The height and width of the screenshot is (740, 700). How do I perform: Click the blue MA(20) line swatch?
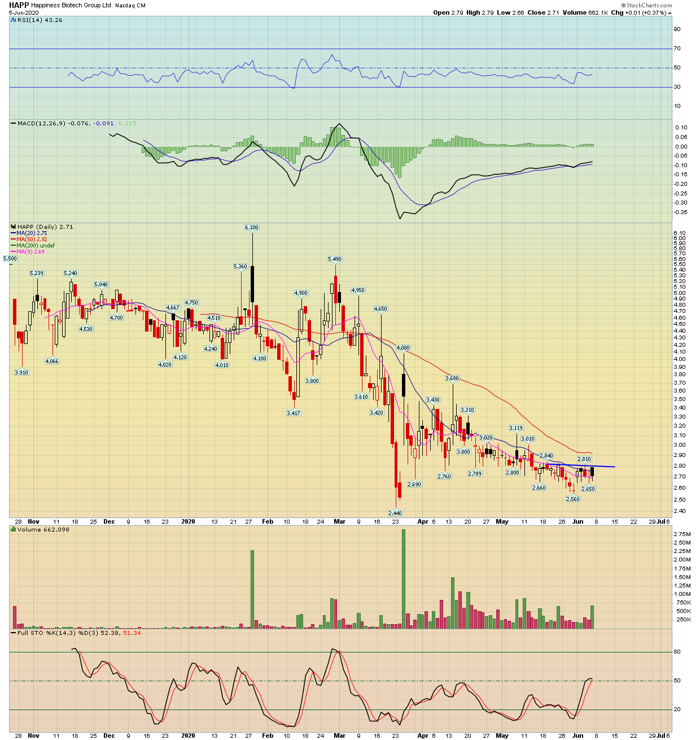tap(14, 233)
